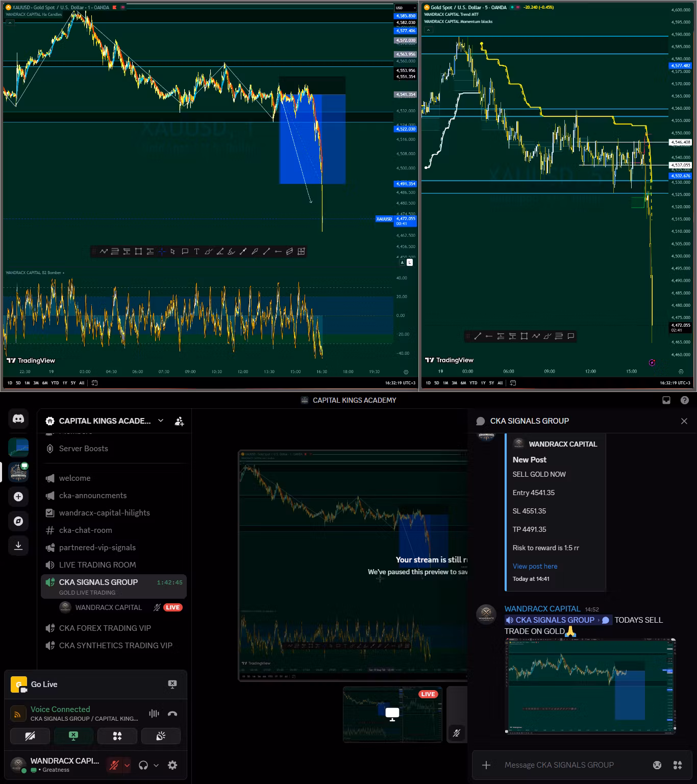This screenshot has width=697, height=784.
Task: Collapse indicator legend on left chart
Action: 10,23
